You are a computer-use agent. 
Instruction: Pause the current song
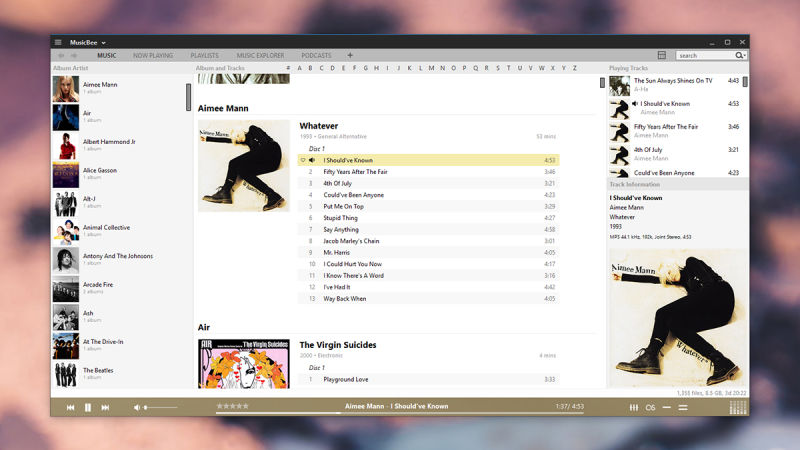coord(88,407)
